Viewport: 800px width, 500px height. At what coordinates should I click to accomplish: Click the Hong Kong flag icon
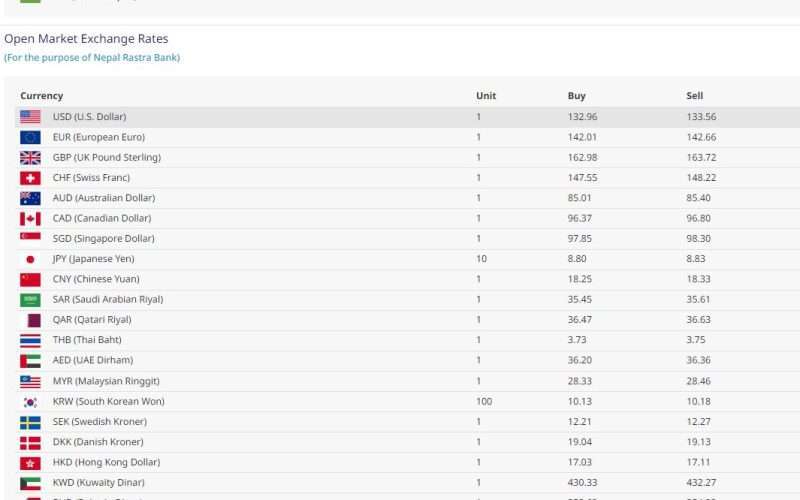click(30, 462)
